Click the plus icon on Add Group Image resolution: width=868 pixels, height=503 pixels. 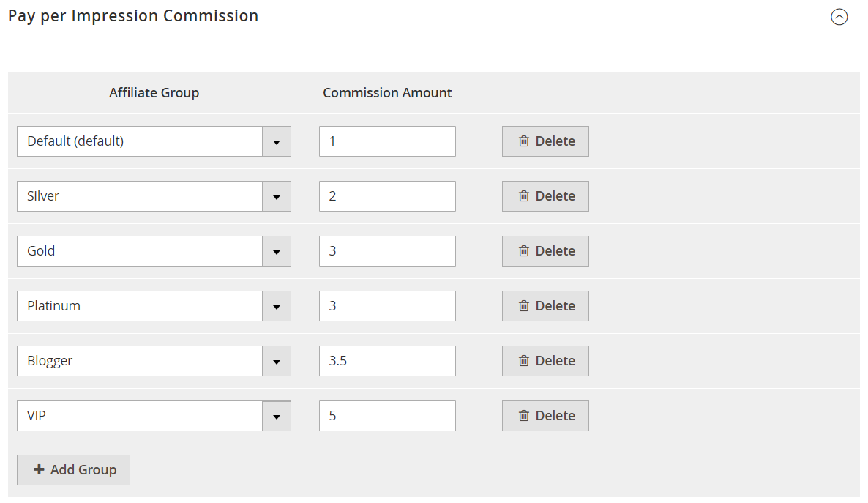(x=39, y=469)
